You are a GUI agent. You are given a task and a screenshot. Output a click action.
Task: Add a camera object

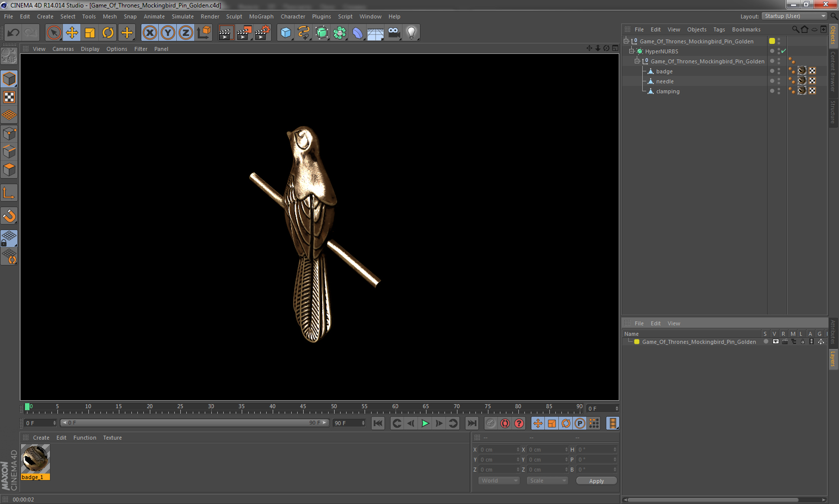coord(394,33)
